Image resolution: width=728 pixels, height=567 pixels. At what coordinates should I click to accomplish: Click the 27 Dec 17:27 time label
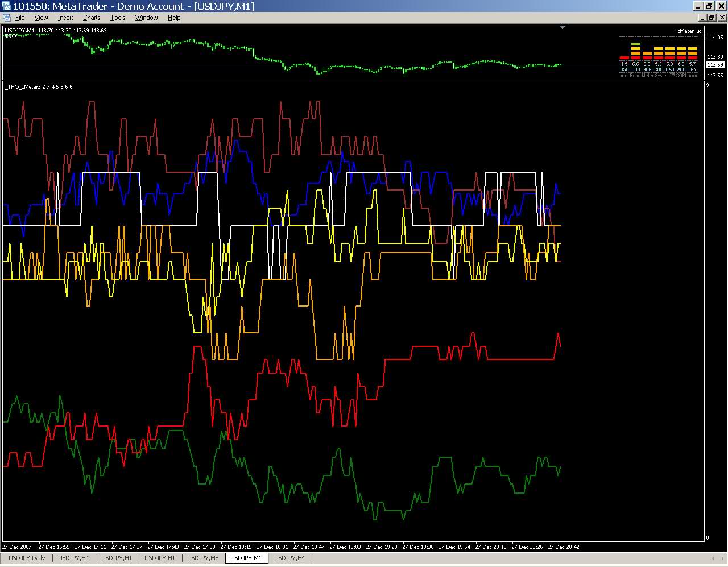click(127, 547)
